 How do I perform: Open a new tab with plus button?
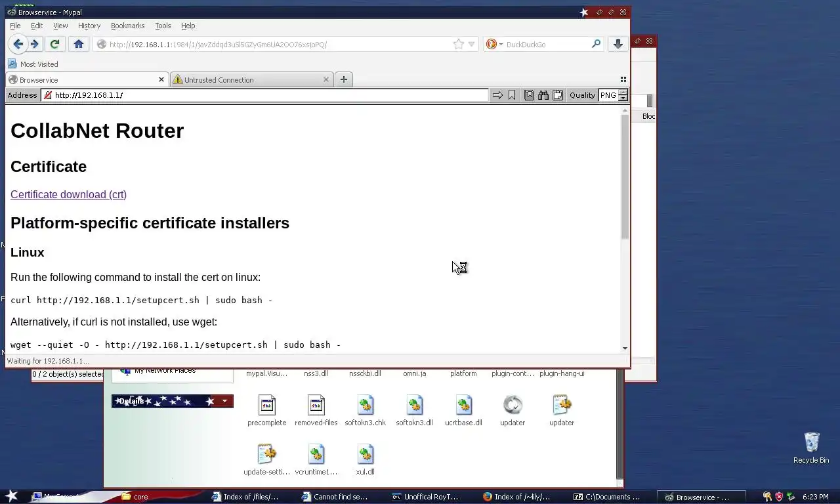pos(343,79)
